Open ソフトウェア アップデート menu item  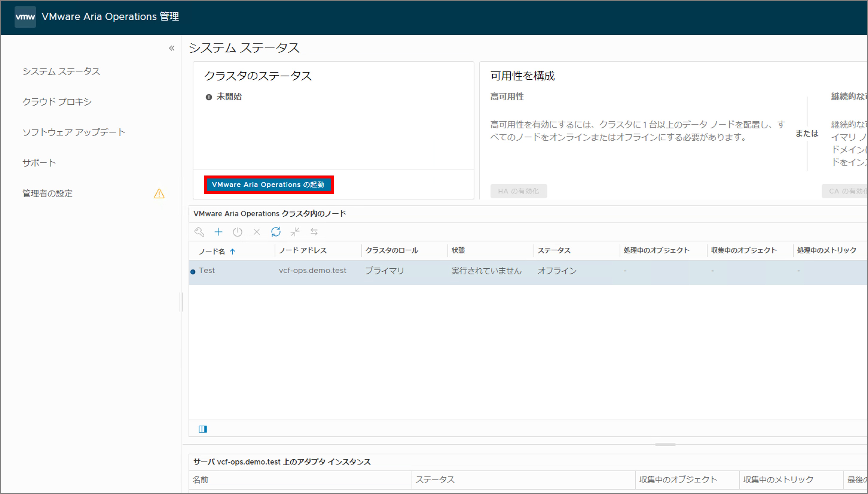(x=74, y=132)
